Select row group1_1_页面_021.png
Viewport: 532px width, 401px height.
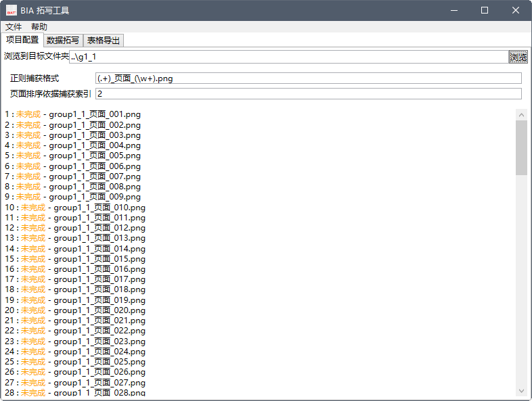pos(75,321)
